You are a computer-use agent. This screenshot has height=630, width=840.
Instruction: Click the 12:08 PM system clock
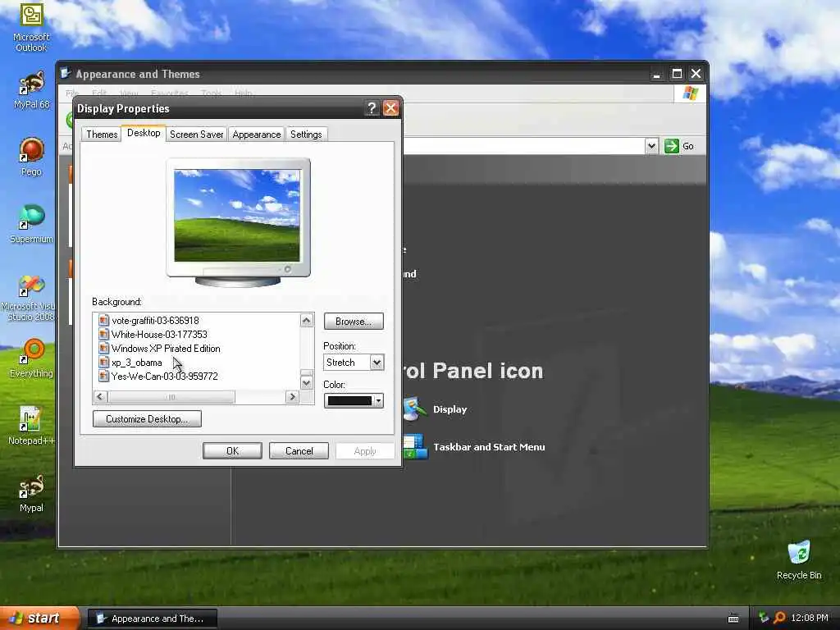(x=810, y=618)
